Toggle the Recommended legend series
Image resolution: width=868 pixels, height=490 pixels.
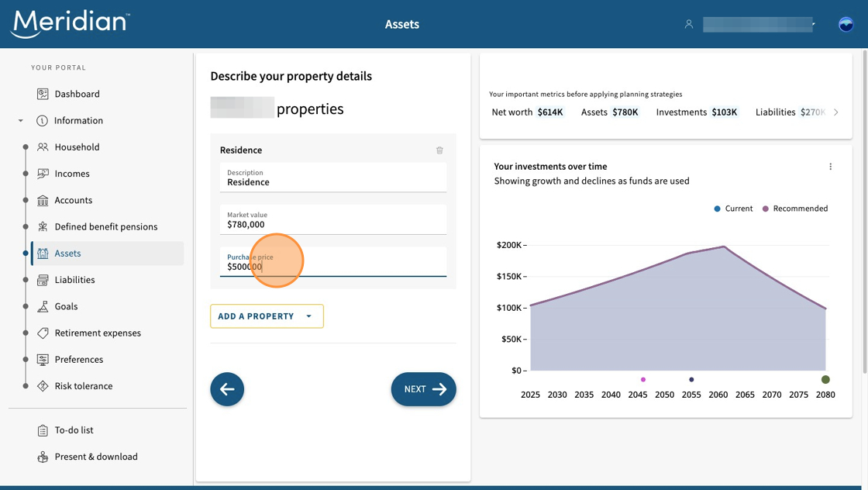point(795,209)
